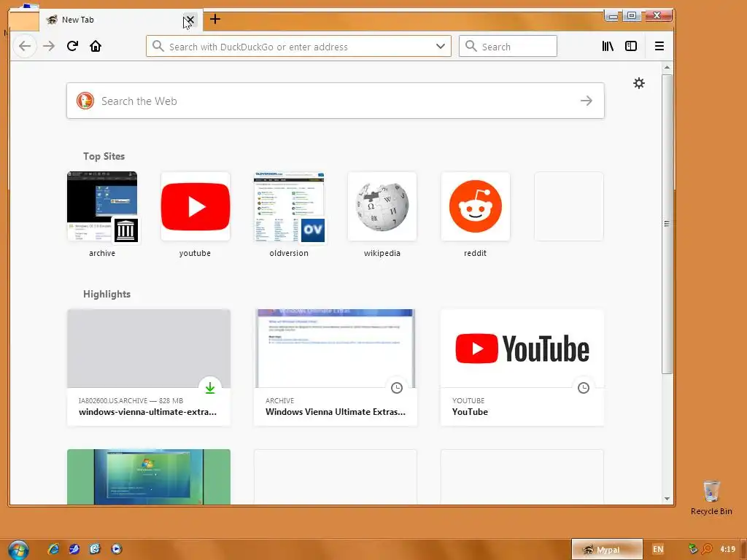Open the home page icon
The image size is (747, 560).
point(96,46)
